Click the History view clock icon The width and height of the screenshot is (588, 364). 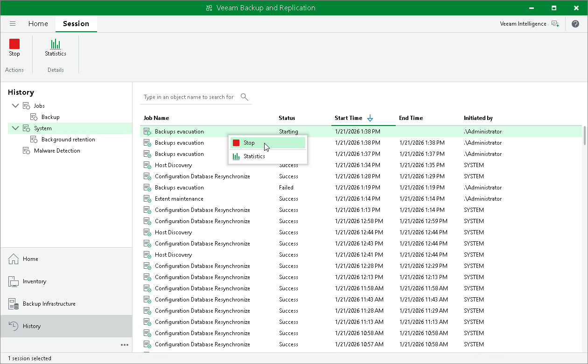click(14, 326)
